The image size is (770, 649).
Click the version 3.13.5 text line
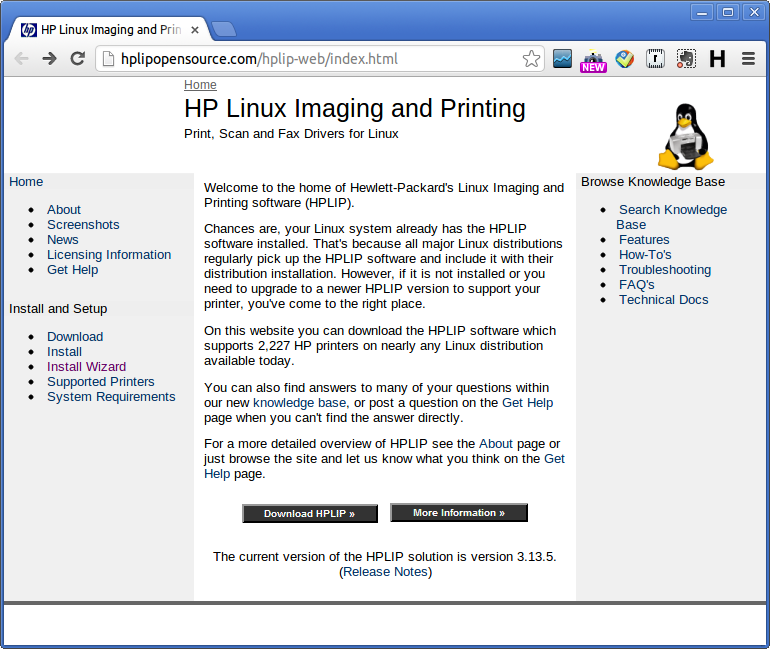[385, 557]
